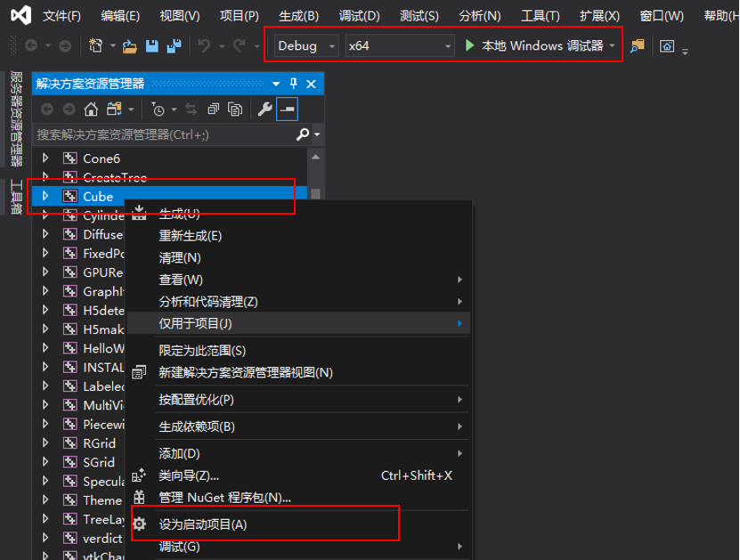
Task: Click the save file icon
Action: (152, 46)
